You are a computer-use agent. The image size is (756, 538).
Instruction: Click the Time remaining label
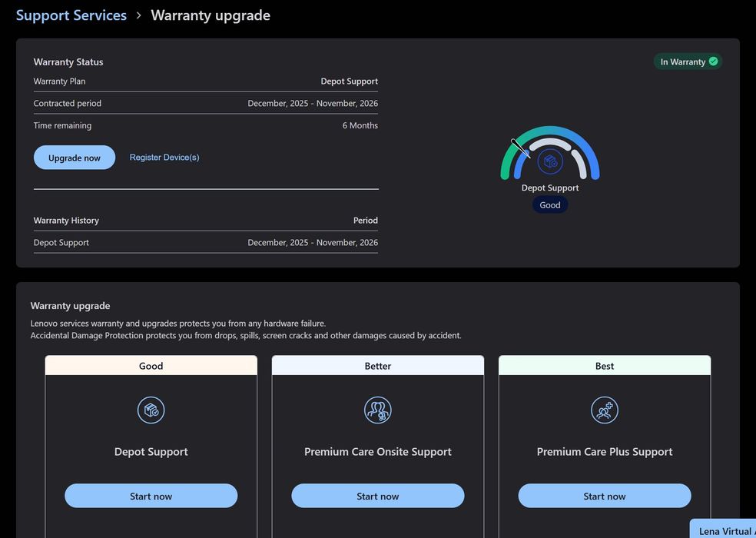coord(62,125)
